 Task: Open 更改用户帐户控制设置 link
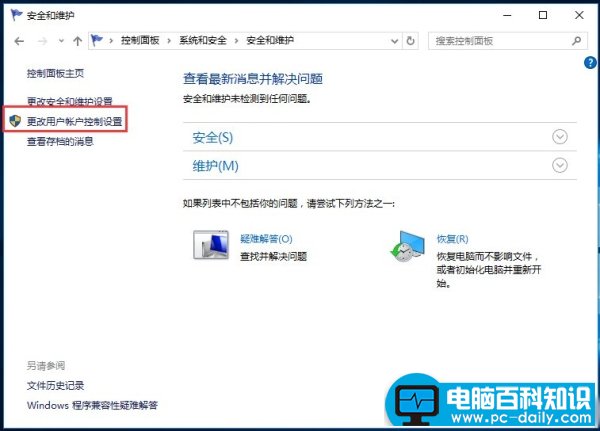pos(75,121)
